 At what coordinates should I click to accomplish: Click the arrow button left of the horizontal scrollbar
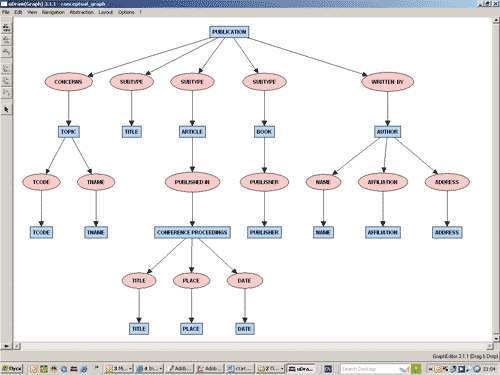click(6, 346)
